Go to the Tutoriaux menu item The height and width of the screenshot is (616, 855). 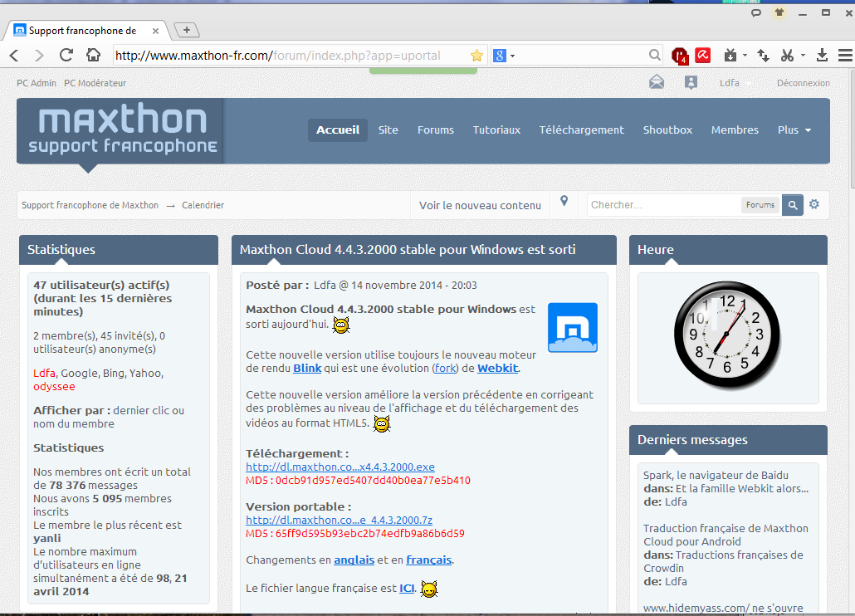click(x=496, y=130)
